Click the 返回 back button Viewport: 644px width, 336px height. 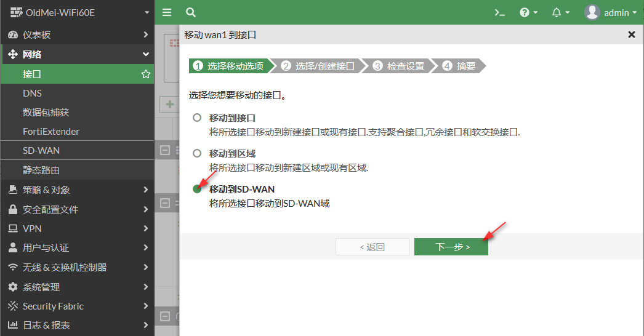point(372,247)
